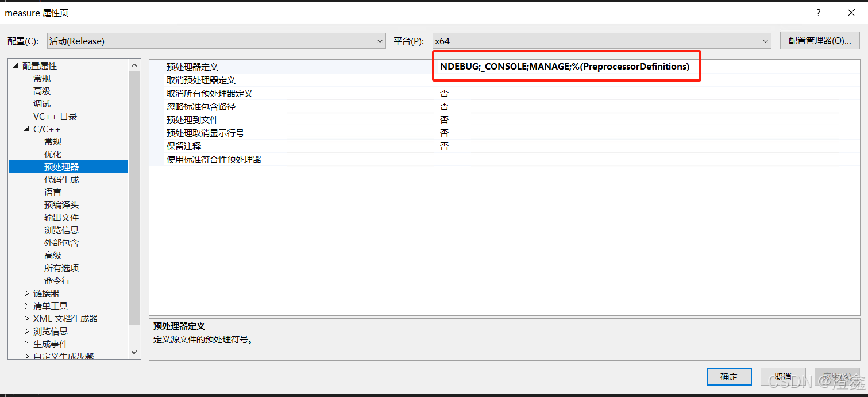
Task: Collapse the 配置属性 tree node
Action: tap(16, 66)
